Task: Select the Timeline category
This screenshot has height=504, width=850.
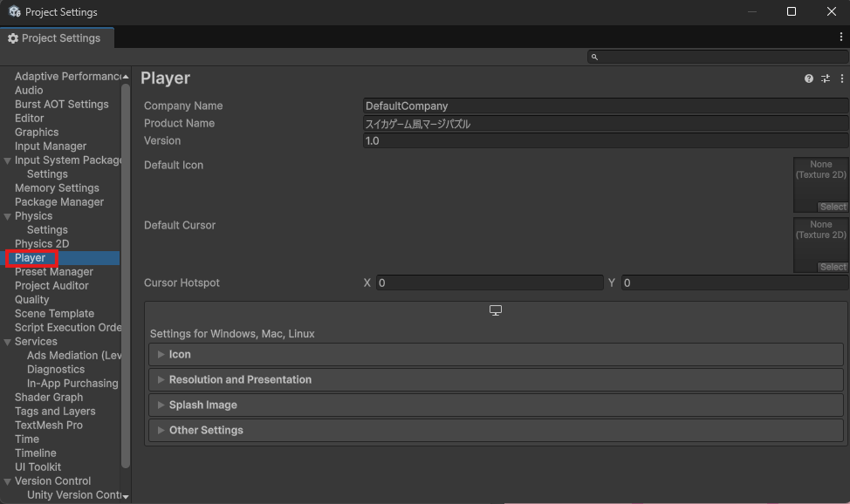Action: point(35,453)
